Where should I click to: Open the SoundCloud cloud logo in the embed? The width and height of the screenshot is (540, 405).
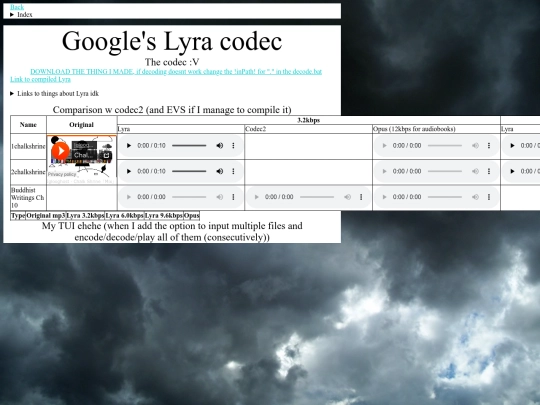click(107, 146)
